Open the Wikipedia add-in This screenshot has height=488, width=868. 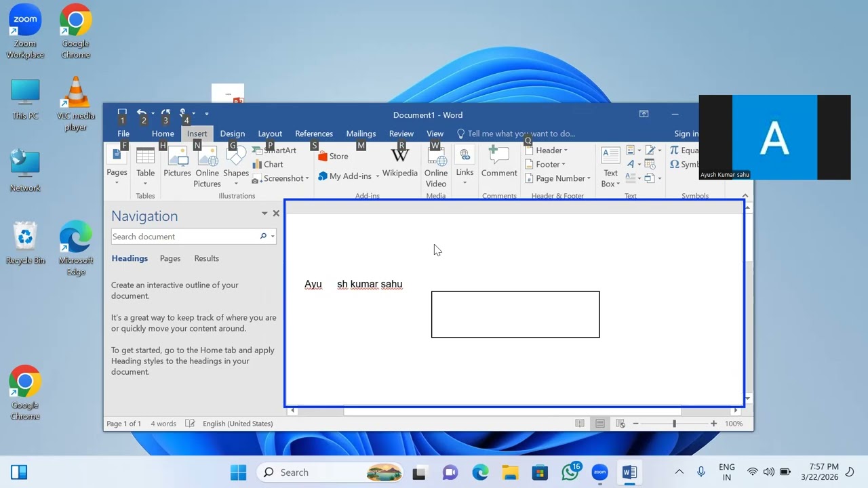[x=400, y=163]
